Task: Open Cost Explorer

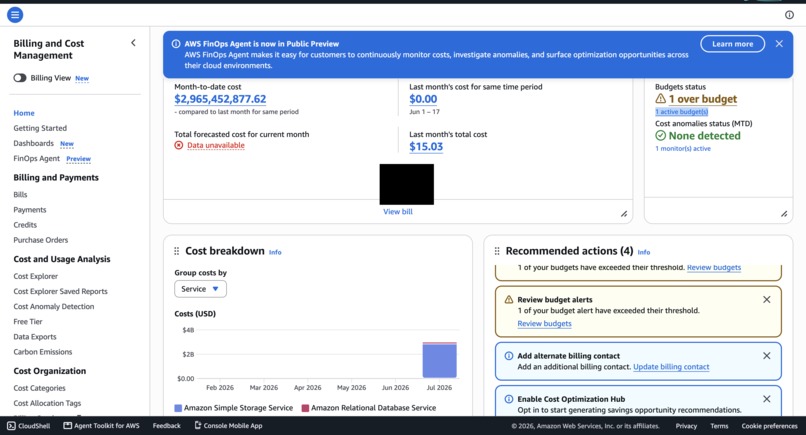Action: point(35,276)
